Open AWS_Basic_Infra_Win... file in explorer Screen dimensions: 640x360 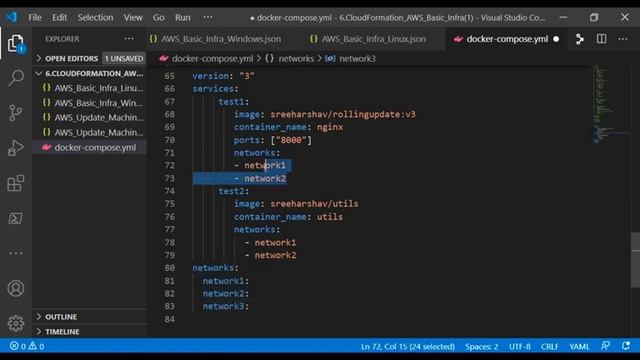point(98,103)
